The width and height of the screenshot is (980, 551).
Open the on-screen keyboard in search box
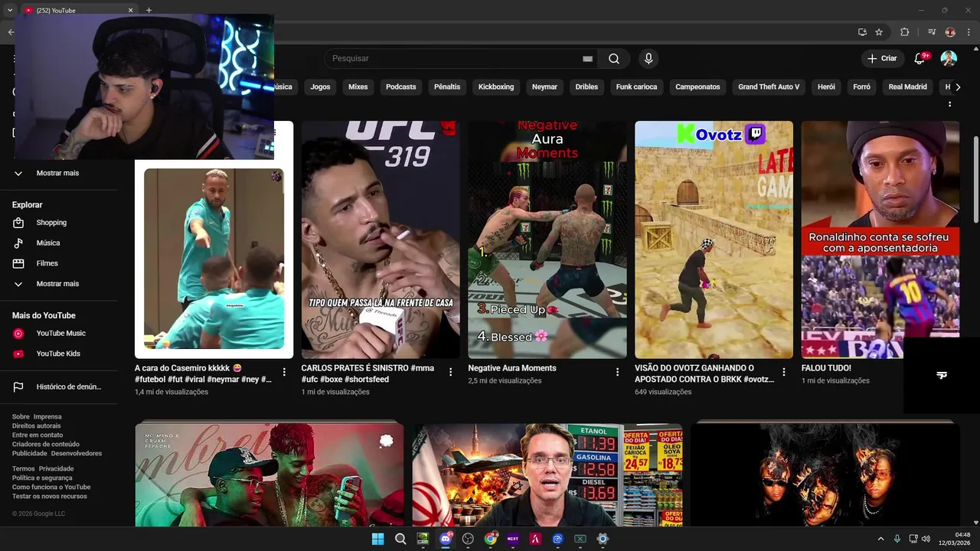point(587,59)
